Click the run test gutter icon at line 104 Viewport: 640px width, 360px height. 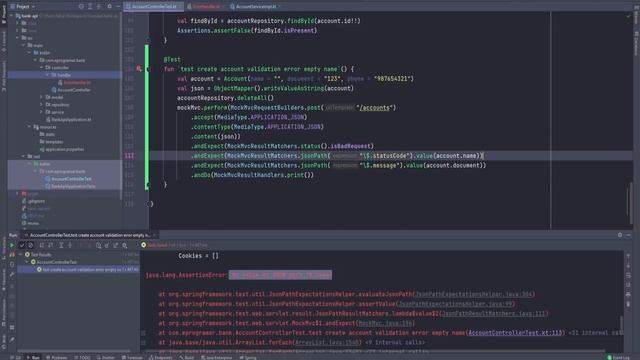(139, 69)
